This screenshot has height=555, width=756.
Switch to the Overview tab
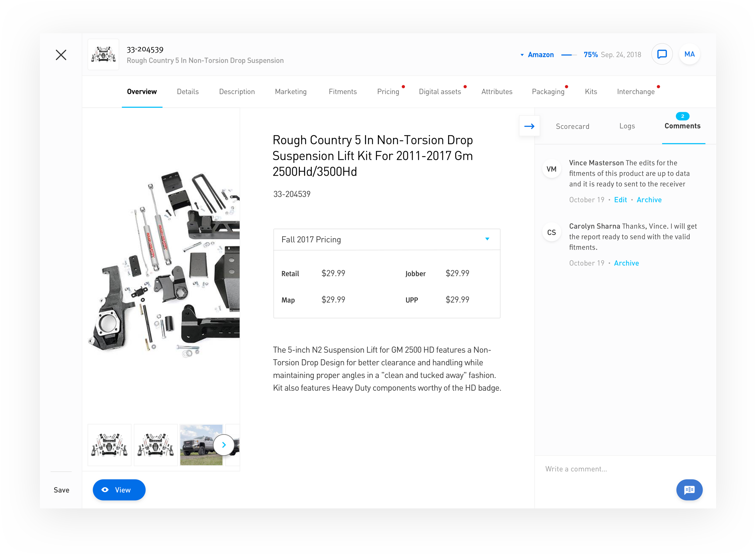point(142,92)
